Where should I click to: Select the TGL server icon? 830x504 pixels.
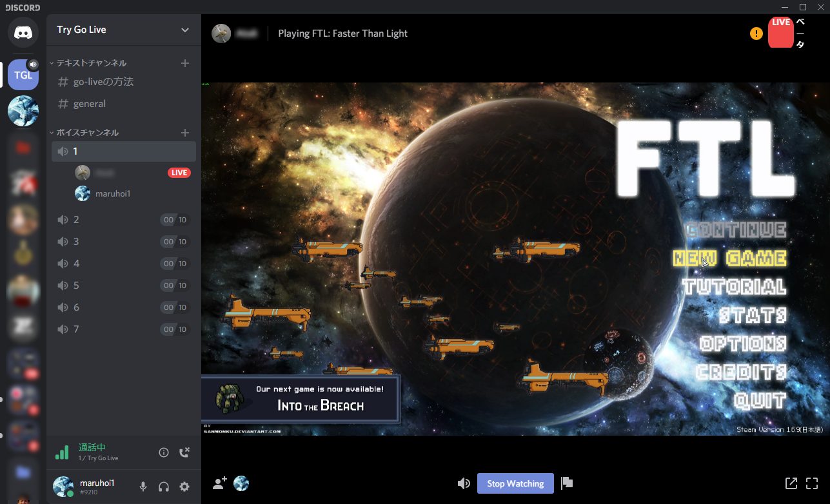point(23,75)
